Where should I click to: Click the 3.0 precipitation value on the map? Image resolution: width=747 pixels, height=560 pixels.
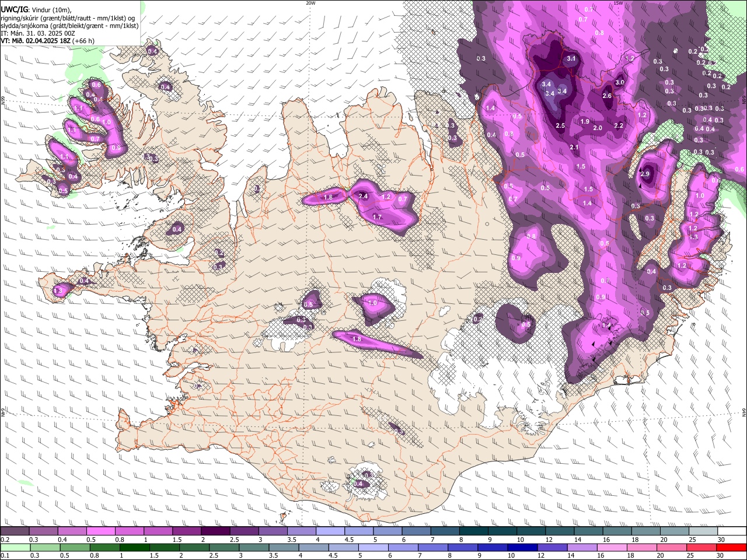(620, 82)
